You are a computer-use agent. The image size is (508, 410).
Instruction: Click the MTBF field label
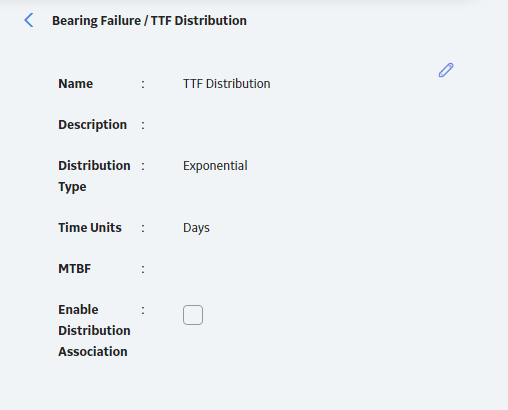pos(75,269)
